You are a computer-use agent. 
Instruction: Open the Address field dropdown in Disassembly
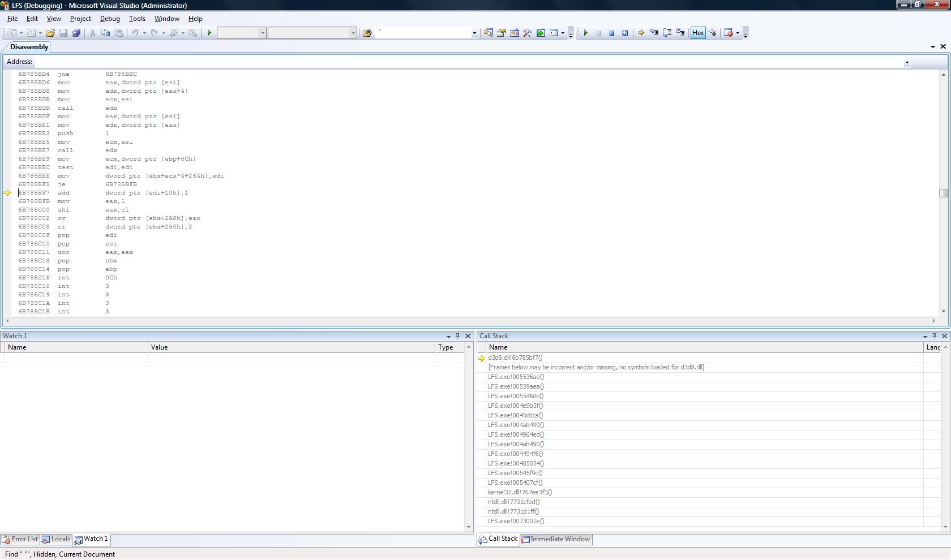tap(907, 62)
